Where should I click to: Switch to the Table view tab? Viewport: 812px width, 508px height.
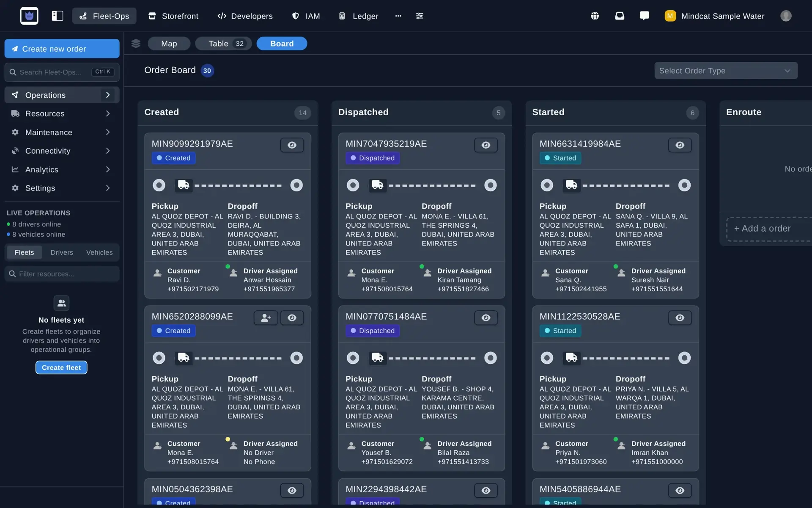pyautogui.click(x=224, y=44)
